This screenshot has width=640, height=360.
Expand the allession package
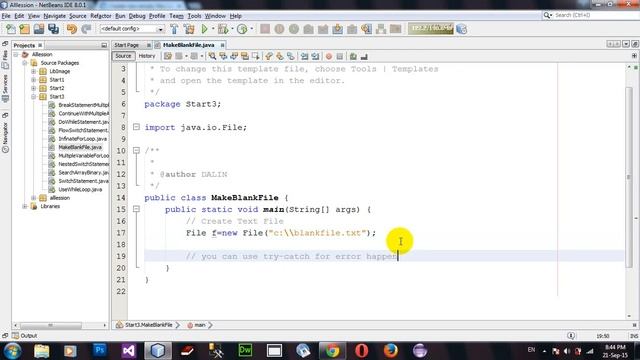(x=34, y=198)
